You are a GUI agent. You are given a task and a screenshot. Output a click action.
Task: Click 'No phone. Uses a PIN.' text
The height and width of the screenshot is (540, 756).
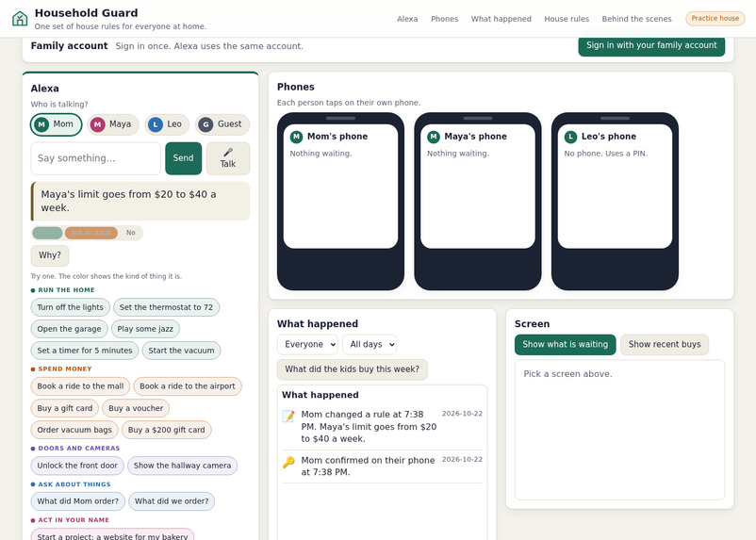click(x=605, y=154)
